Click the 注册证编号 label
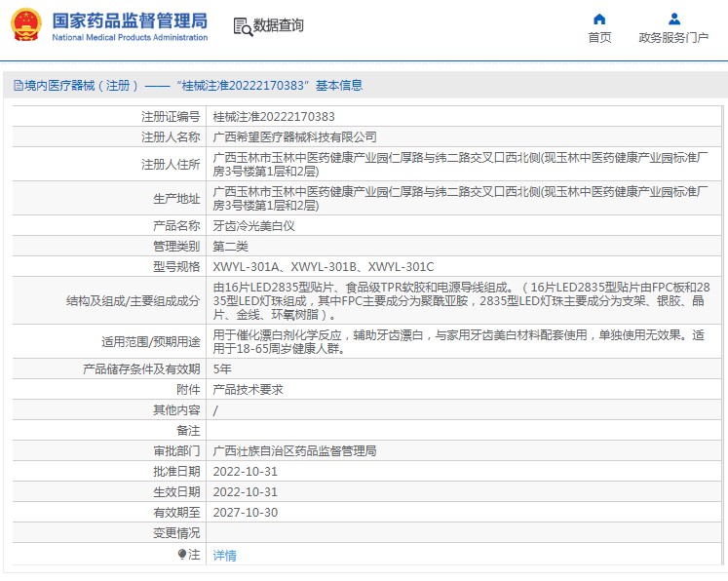This screenshot has width=728, height=581. (171, 117)
